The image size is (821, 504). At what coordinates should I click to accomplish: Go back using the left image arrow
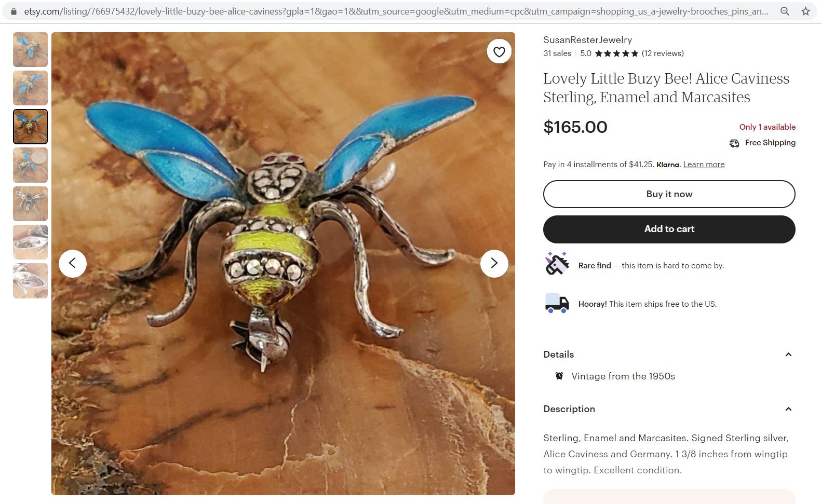73,263
